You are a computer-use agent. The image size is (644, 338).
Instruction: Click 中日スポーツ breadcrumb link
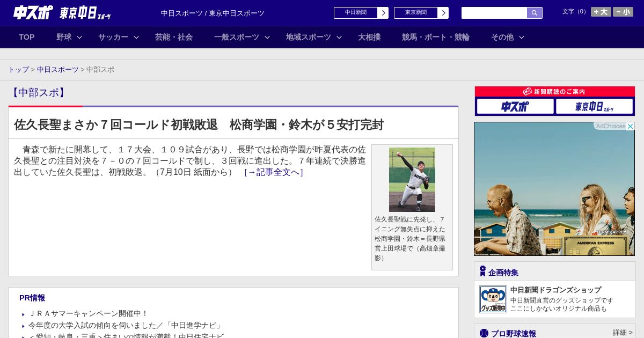pyautogui.click(x=58, y=70)
